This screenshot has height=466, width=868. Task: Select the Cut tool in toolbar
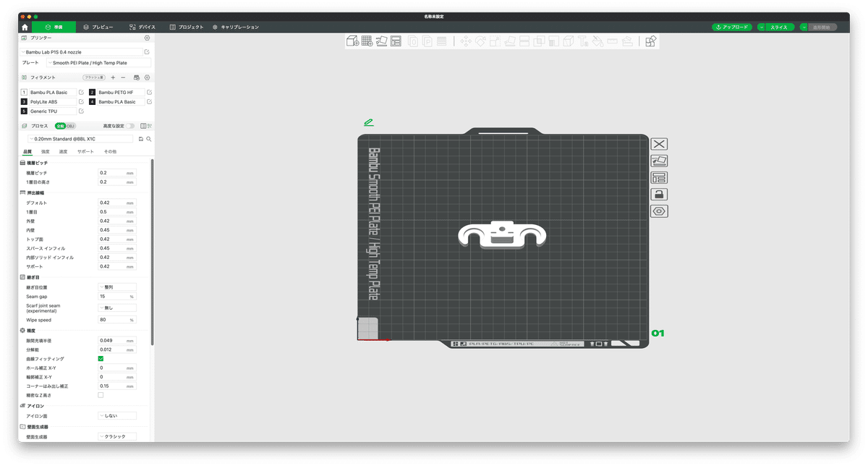[524, 41]
